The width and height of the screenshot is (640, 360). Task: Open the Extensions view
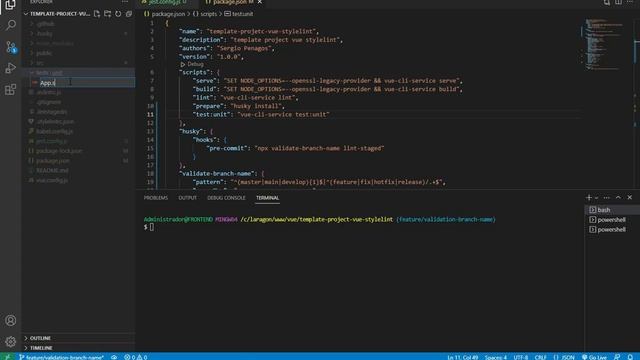11,89
